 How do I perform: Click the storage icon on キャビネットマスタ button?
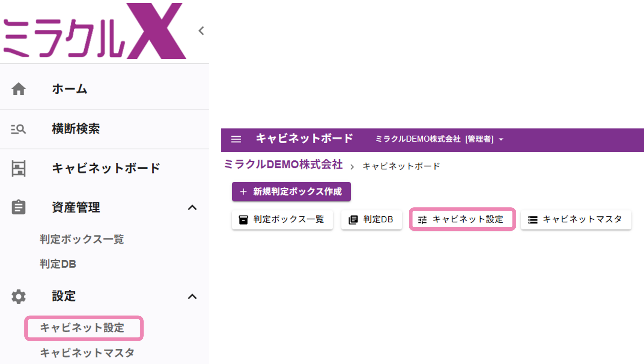[x=533, y=220]
